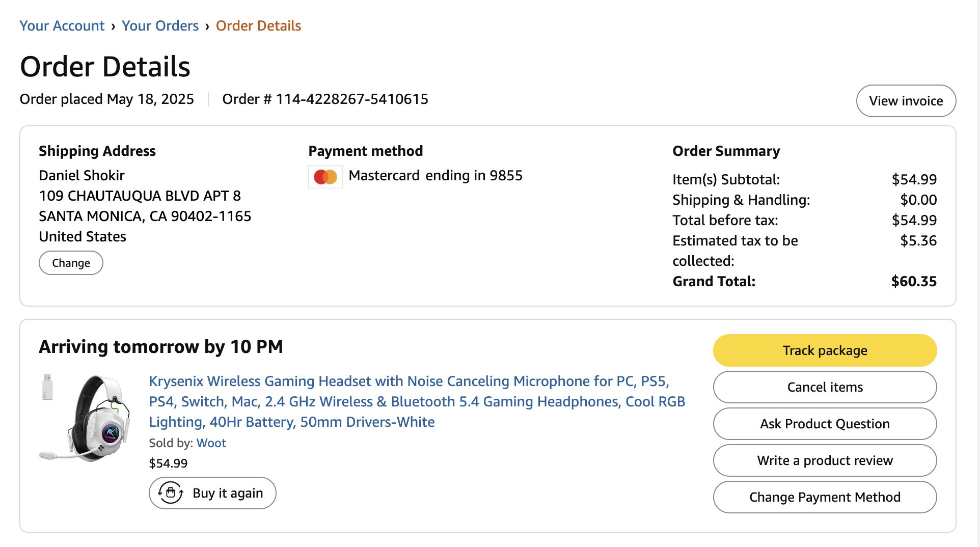Click the first breadcrumb chevron separator

pyautogui.click(x=113, y=26)
